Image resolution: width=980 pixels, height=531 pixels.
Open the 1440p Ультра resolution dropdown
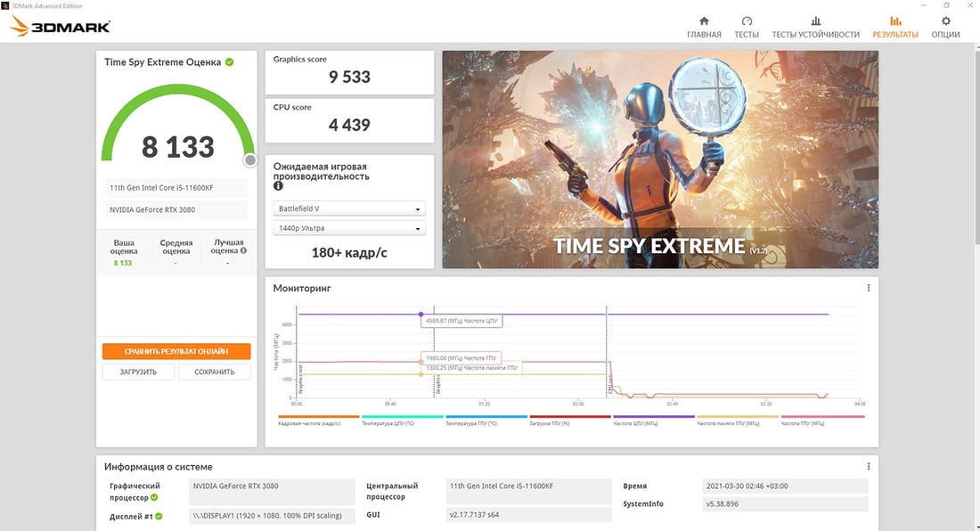coord(349,228)
